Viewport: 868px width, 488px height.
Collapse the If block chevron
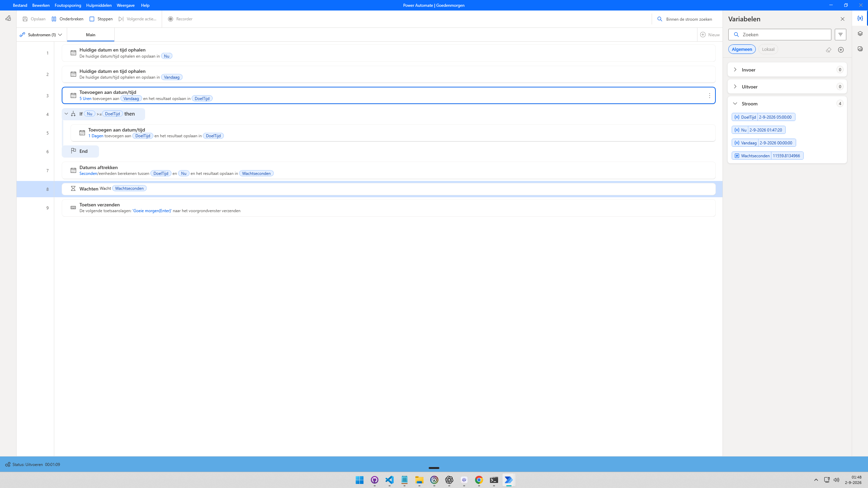pos(66,114)
